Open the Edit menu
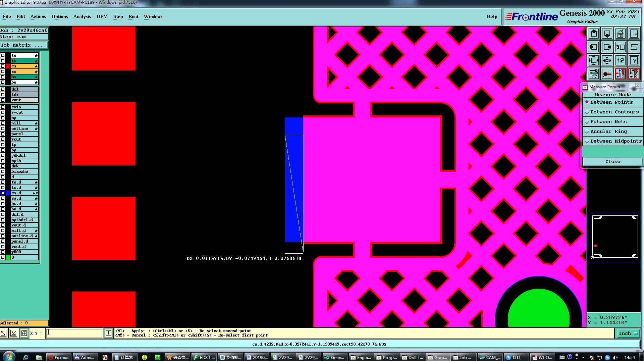 [21, 16]
